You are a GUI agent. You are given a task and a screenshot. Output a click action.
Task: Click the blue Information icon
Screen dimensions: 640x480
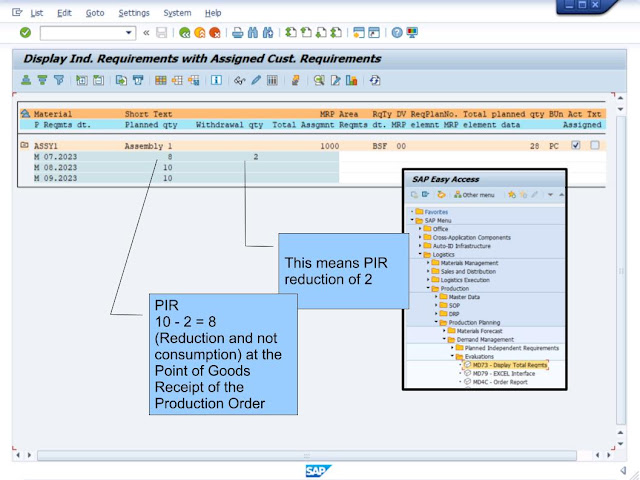(x=216, y=80)
